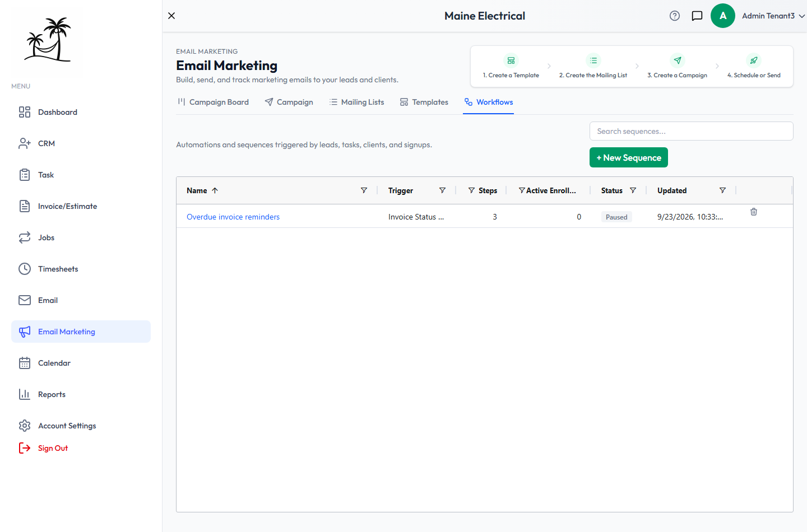Screen dimensions: 807x532
Task: Open the help question mark icon
Action: tap(675, 16)
